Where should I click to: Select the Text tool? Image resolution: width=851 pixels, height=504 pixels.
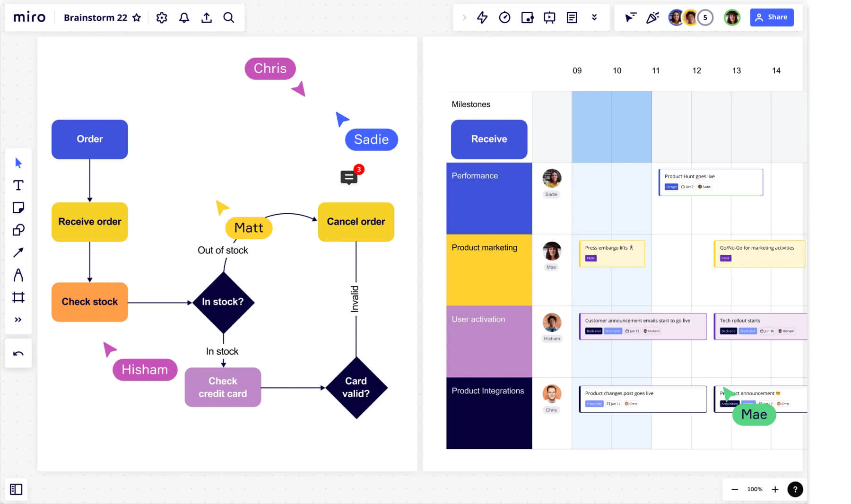18,185
